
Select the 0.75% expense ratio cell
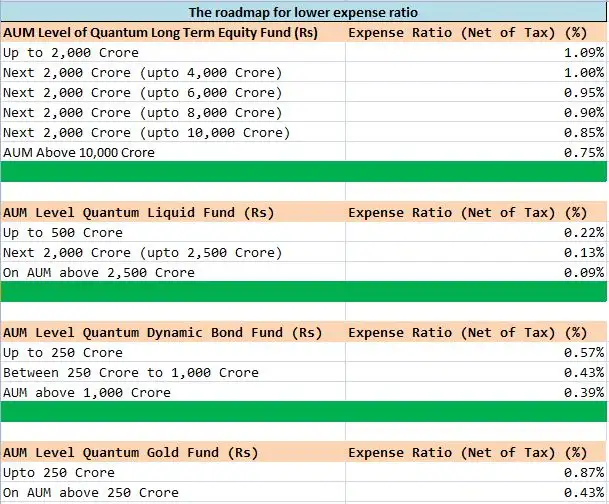click(584, 152)
